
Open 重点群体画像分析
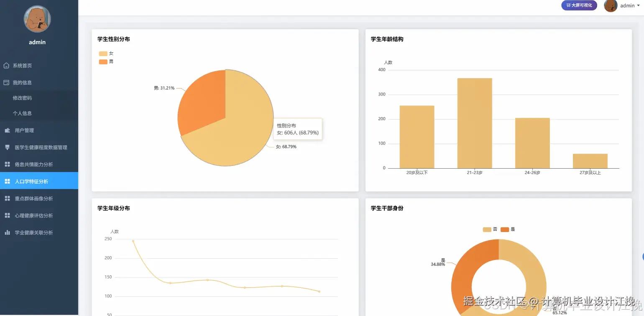(x=39, y=198)
